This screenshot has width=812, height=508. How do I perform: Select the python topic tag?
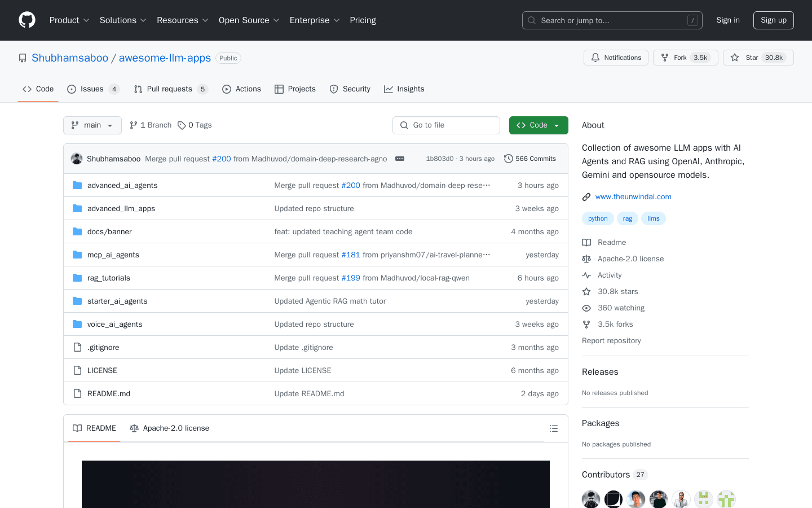click(598, 218)
